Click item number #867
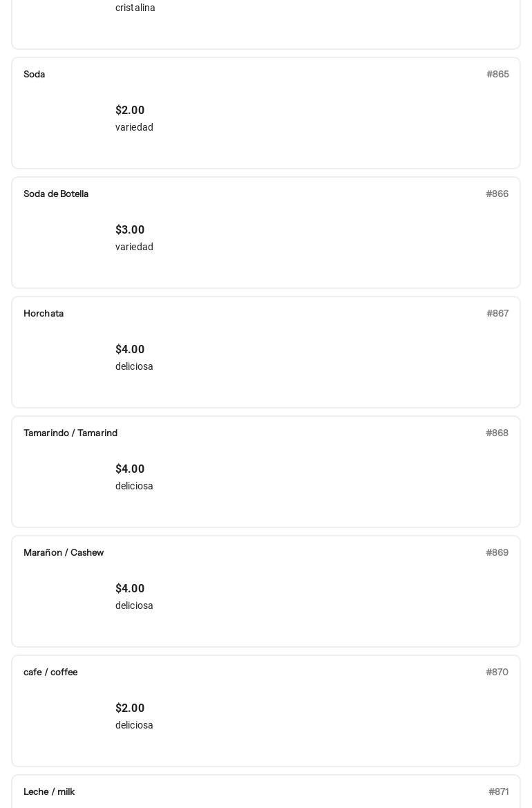Image resolution: width=532 pixels, height=808 pixels. 497,313
